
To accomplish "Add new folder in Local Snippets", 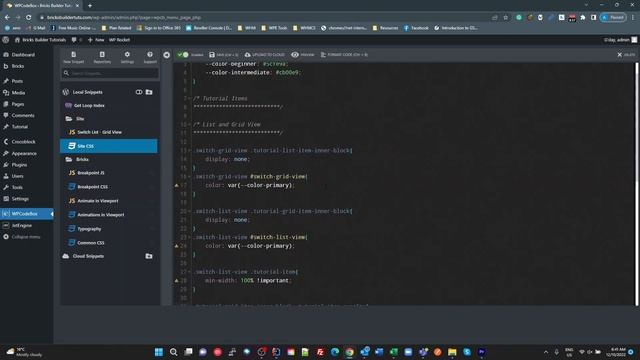I will click(149, 92).
